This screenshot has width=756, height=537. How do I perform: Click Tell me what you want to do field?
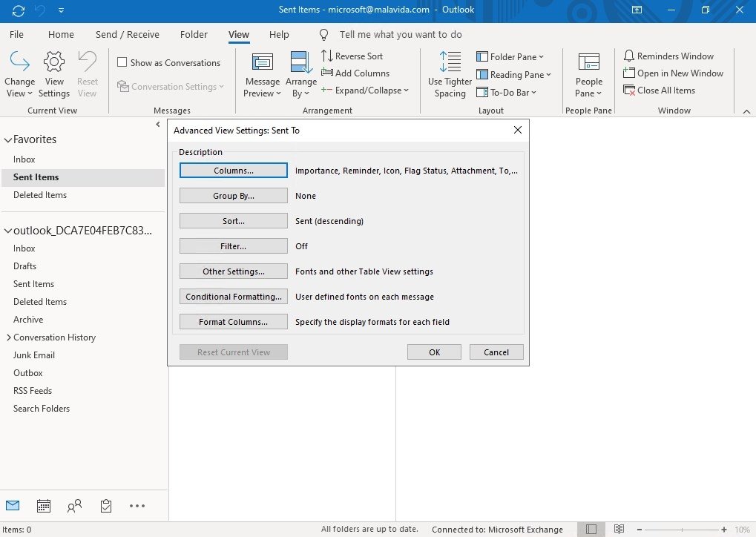coord(401,35)
